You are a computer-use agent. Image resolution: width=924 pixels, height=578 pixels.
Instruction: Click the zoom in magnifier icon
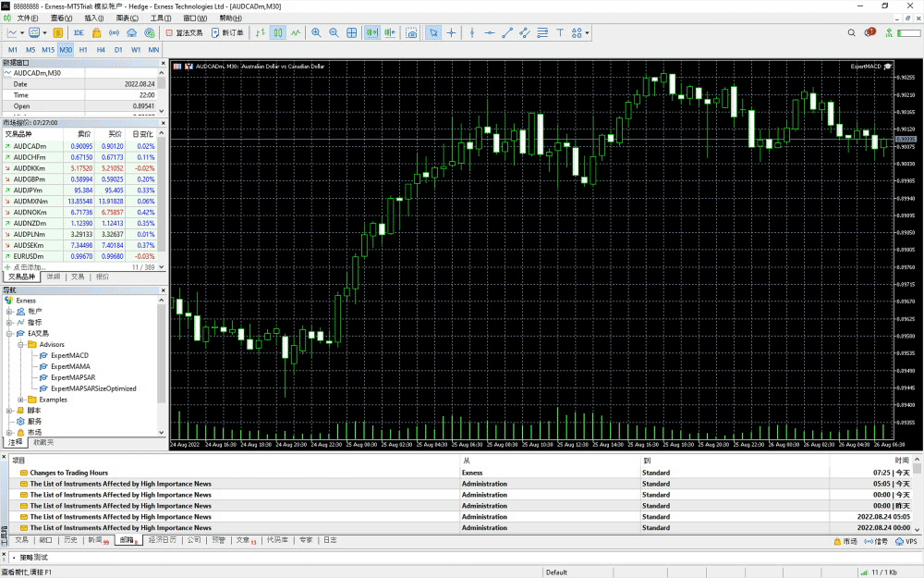[317, 33]
